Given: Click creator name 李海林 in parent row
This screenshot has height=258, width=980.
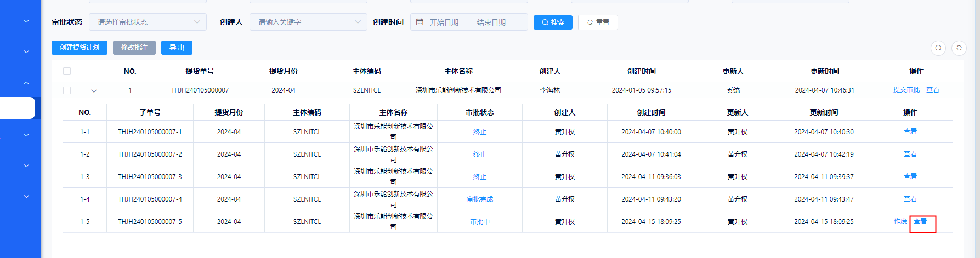Looking at the screenshot, I should pos(550,90).
